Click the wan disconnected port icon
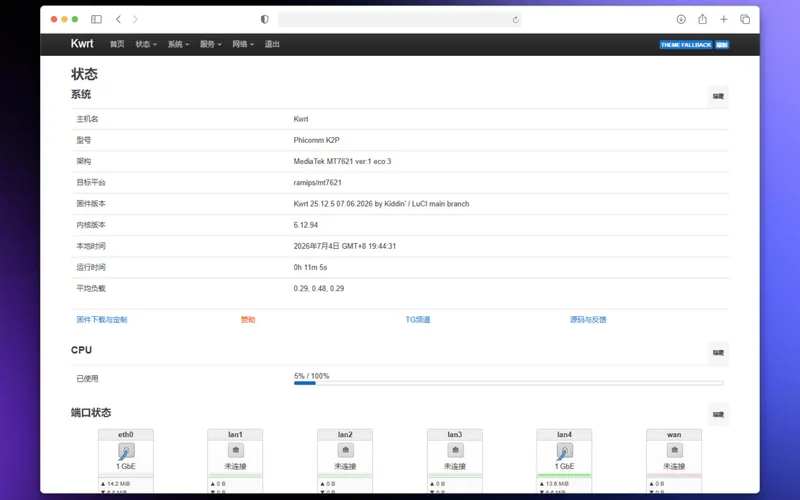800x500 pixels. 674,451
